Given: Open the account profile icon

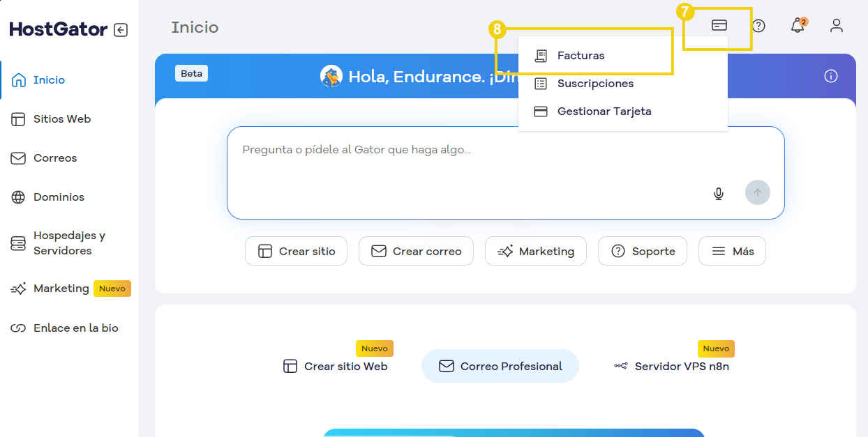Looking at the screenshot, I should click(x=836, y=26).
